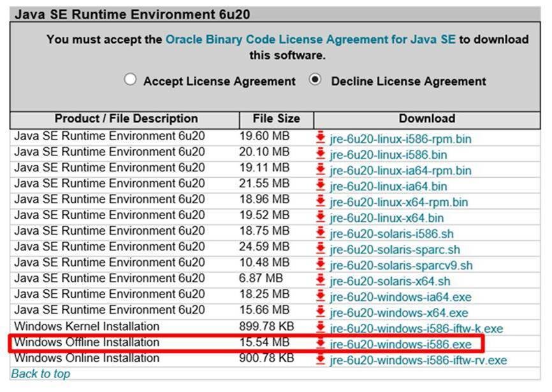
Task: Download jre-6u20-solaris-sparcv9.sh file link
Action: tap(402, 266)
